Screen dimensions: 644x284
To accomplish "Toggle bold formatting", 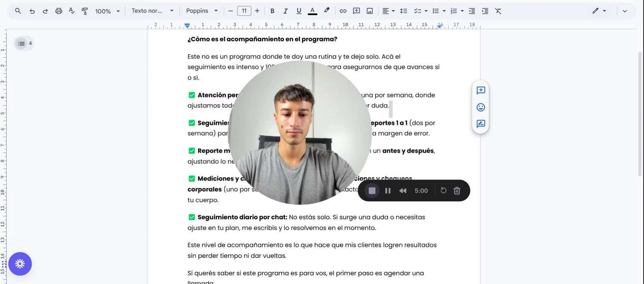I will (x=272, y=11).
